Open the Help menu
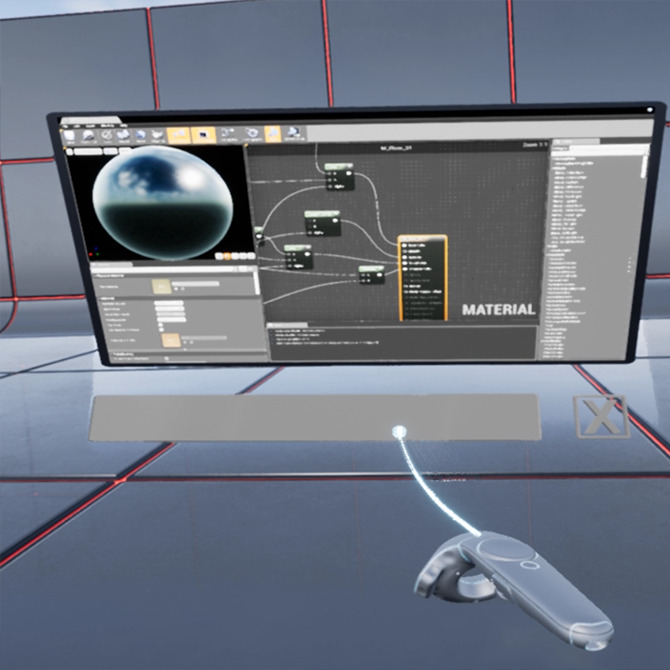670x670 pixels. (x=123, y=126)
